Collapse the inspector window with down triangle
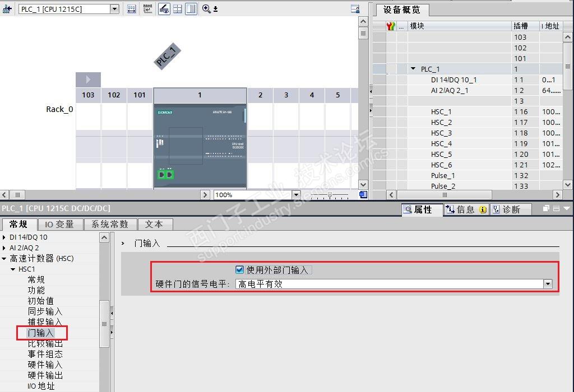This screenshot has width=574, height=392. (x=567, y=208)
